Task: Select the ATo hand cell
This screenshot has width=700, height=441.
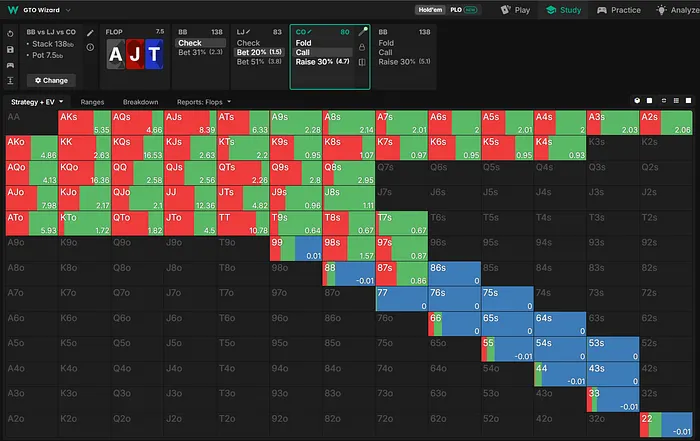Action: click(31, 224)
